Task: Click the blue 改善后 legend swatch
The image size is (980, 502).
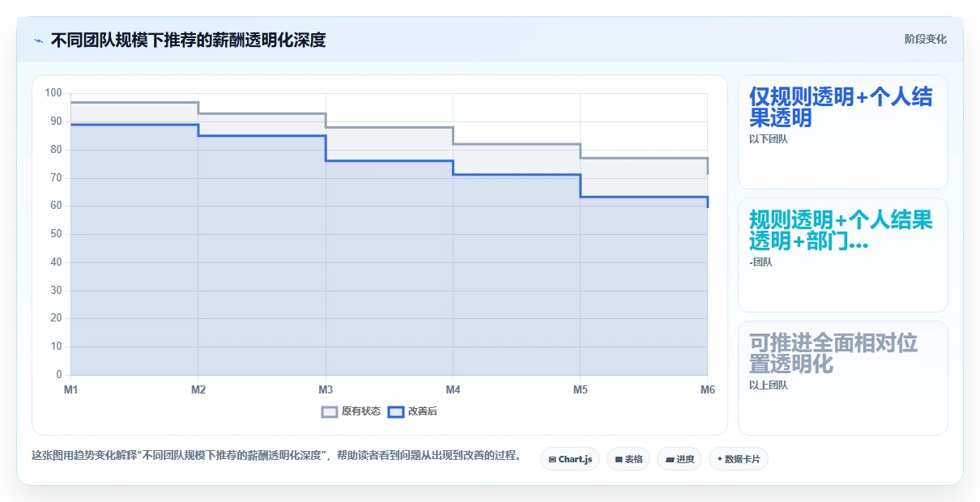Action: click(395, 411)
